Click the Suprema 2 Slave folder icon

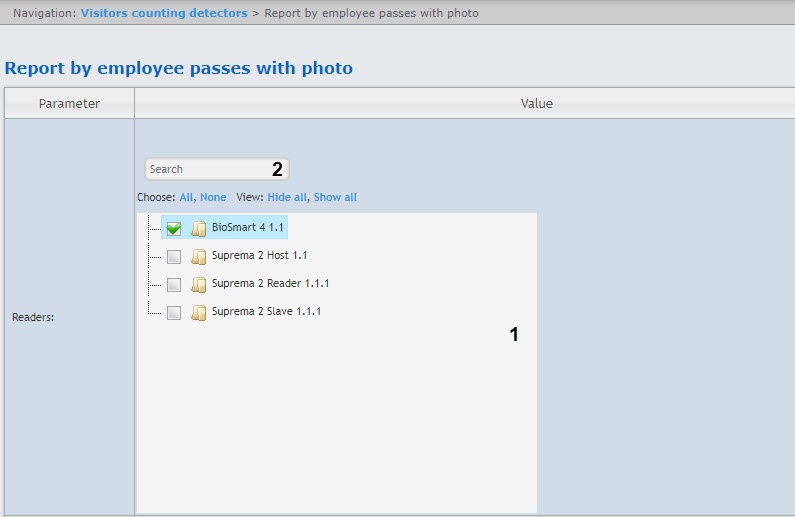tap(198, 312)
